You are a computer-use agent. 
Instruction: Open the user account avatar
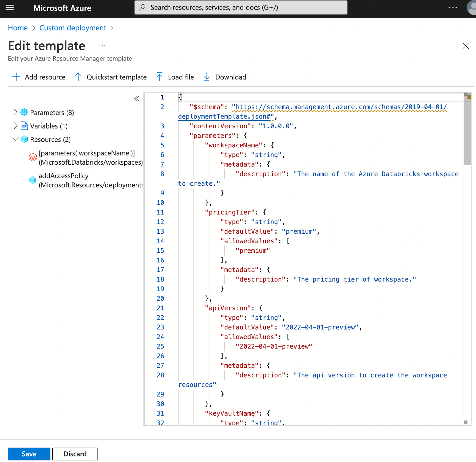[472, 8]
